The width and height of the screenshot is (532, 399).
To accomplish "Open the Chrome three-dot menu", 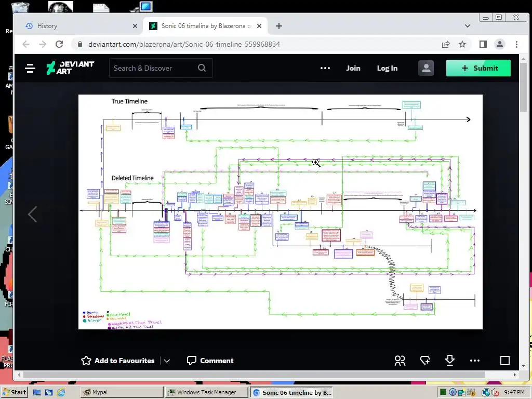I will [x=516, y=44].
